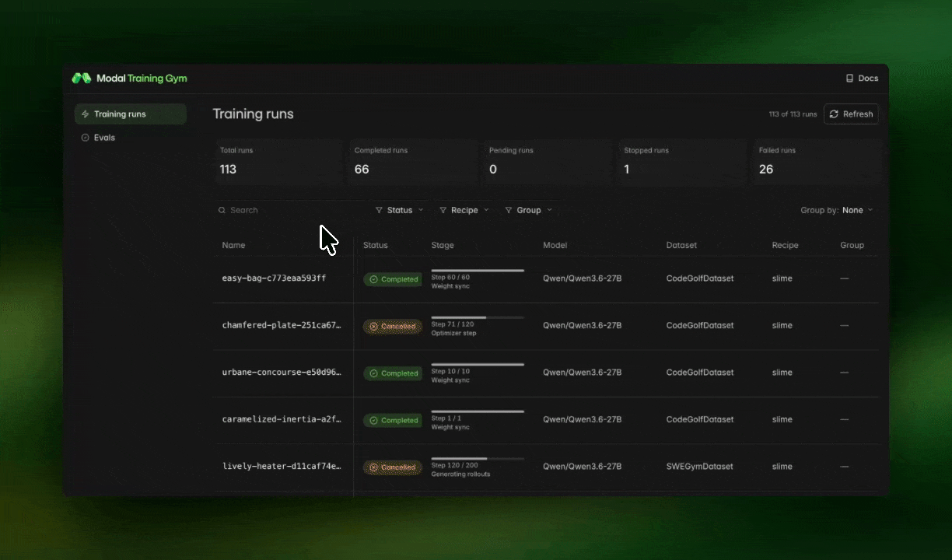
Task: Click the lightning icon beside Training runs
Action: click(86, 114)
